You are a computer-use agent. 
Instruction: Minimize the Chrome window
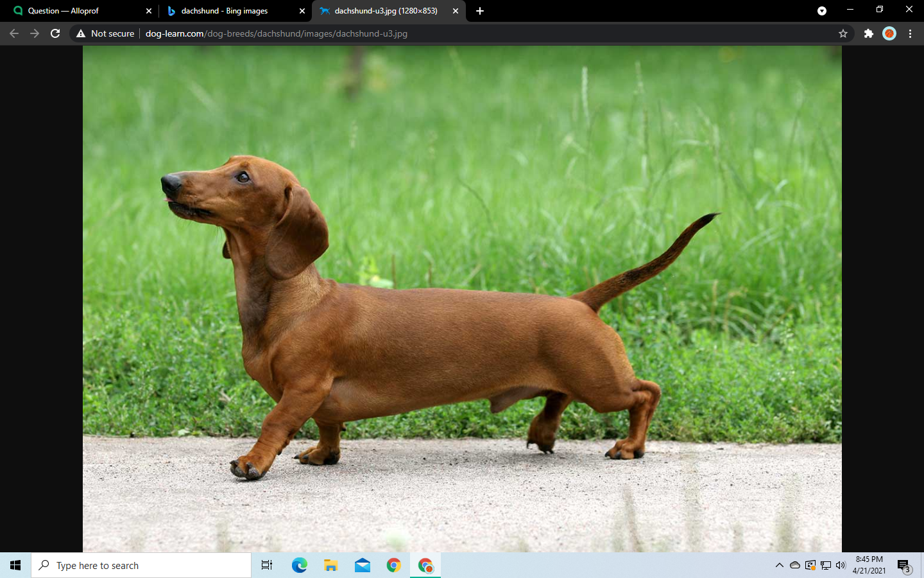click(x=850, y=10)
